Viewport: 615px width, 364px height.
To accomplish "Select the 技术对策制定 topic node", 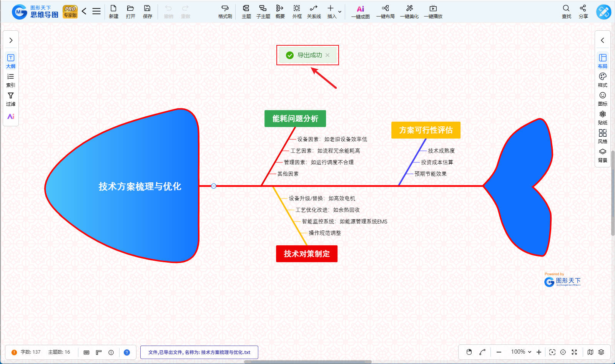I will [x=307, y=254].
